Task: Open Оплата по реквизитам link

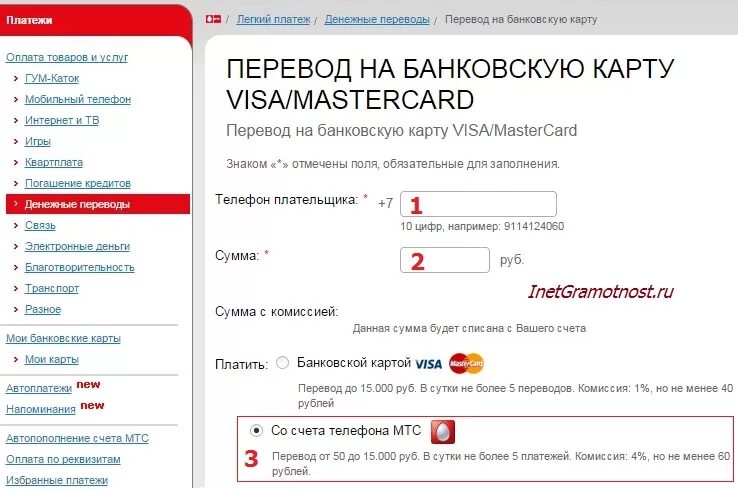Action: pos(63,459)
